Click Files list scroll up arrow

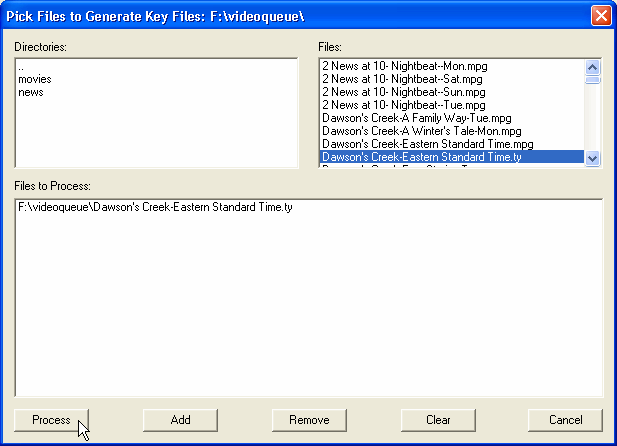(x=593, y=67)
